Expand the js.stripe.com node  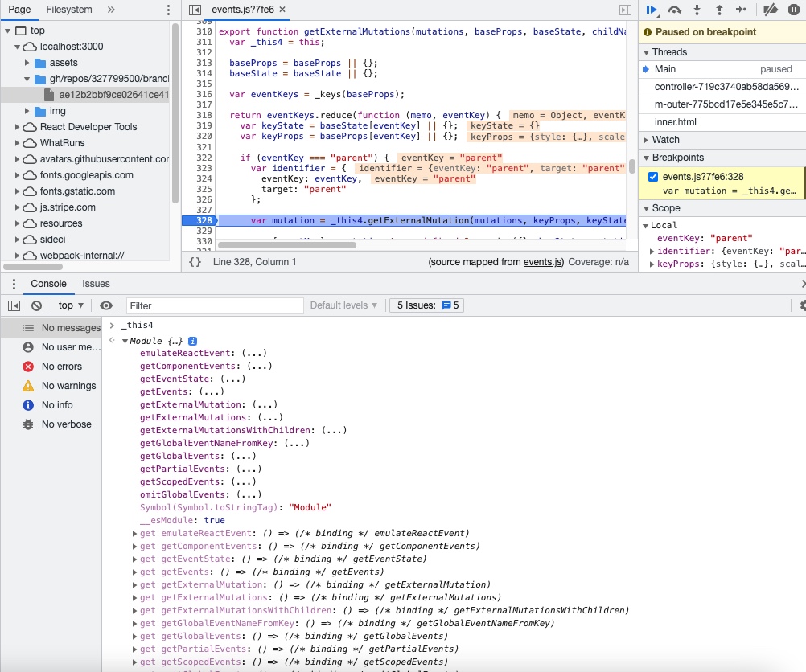point(17,207)
